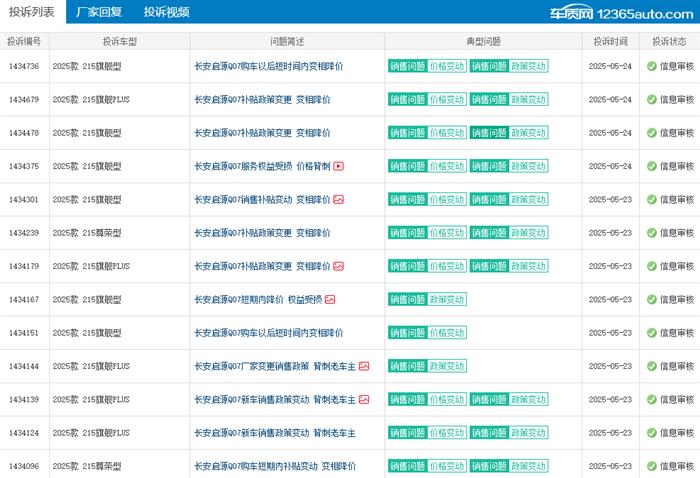Switch to the 厂家回复 tab

click(99, 12)
